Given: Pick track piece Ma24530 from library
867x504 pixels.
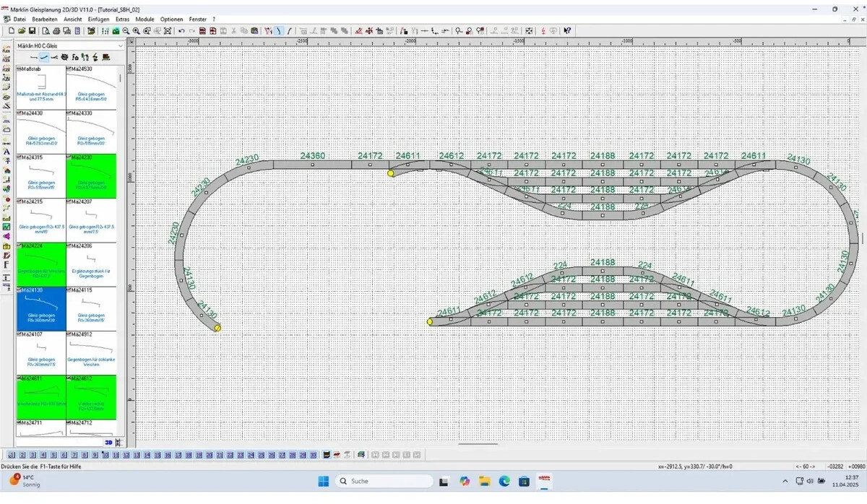Looking at the screenshot, I should pos(91,87).
